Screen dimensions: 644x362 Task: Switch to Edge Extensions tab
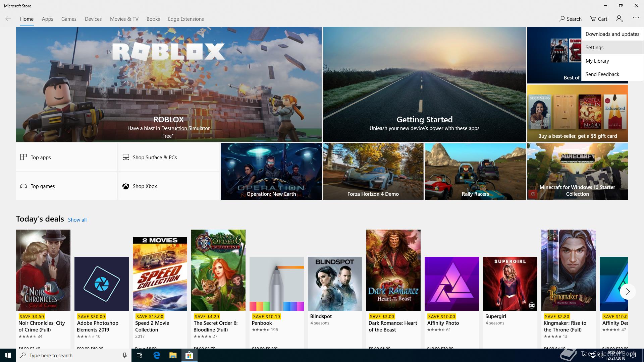(x=186, y=19)
